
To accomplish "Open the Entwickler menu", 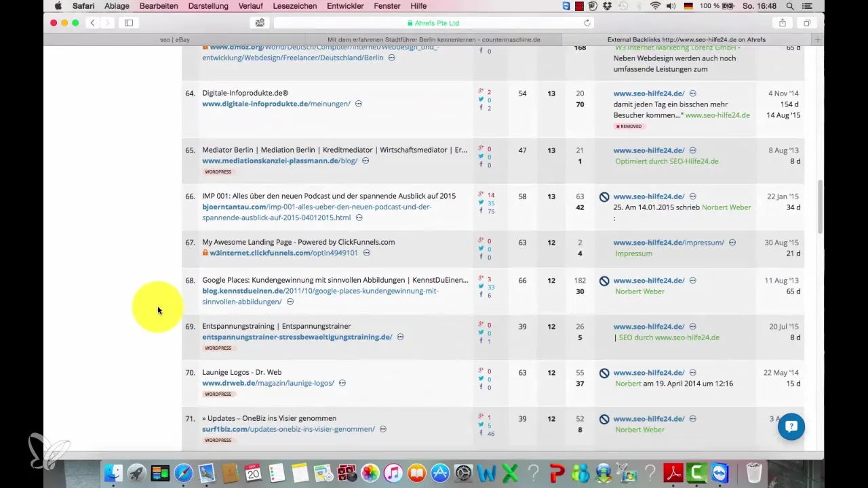I will coord(346,6).
